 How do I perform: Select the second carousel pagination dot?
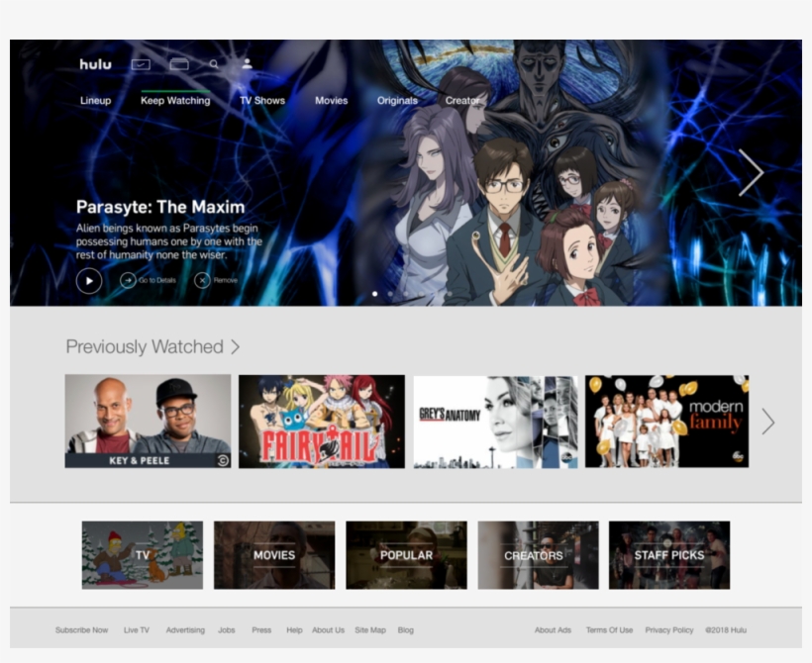pyautogui.click(x=390, y=293)
